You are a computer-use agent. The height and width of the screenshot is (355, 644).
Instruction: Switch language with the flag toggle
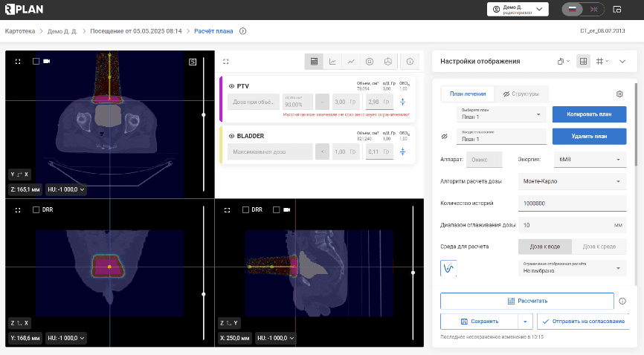coord(583,9)
